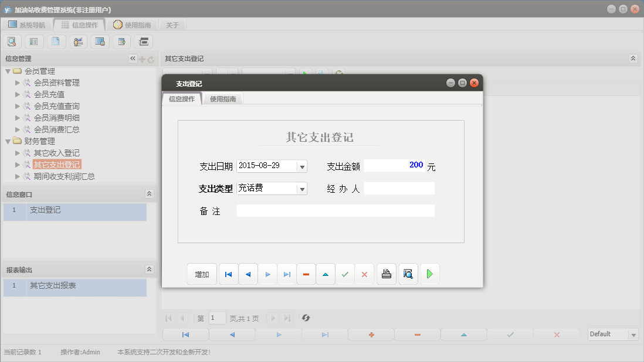Image resolution: width=644 pixels, height=362 pixels.
Task: Open the 支出日期 date picker dropdown
Action: 303,166
